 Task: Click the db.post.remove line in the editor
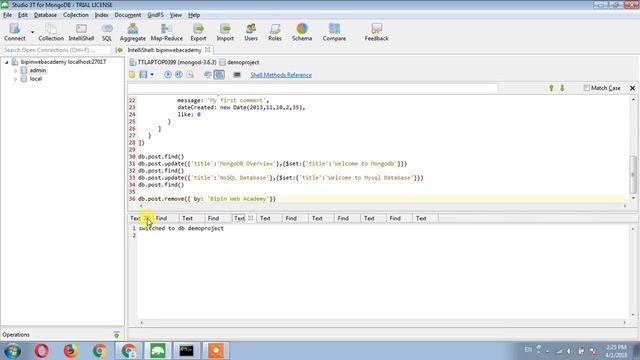207,199
